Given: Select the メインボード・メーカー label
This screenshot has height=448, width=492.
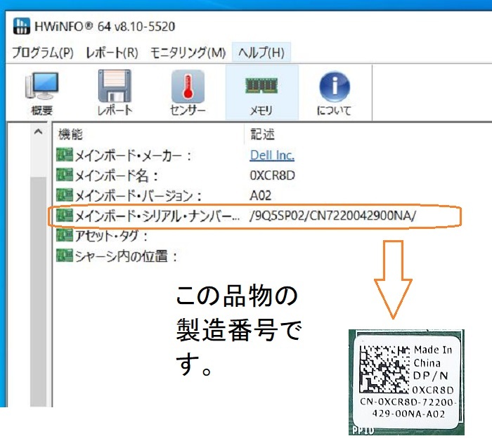Looking at the screenshot, I should [x=133, y=155].
